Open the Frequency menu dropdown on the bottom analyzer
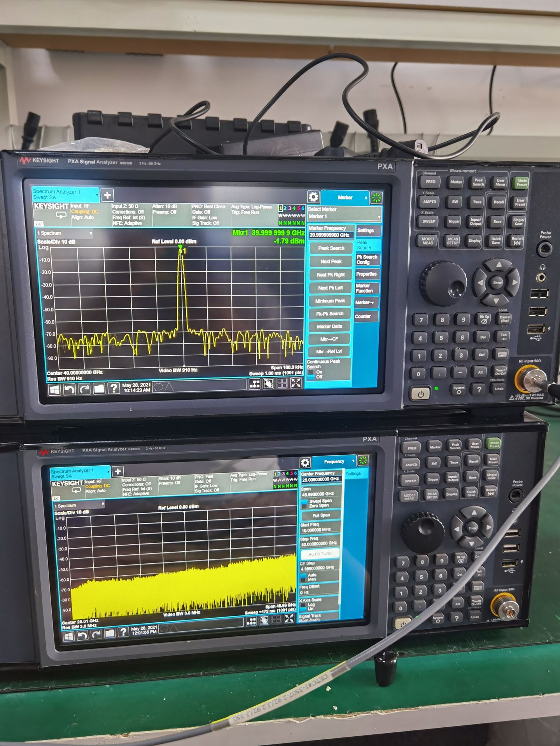 [x=334, y=462]
